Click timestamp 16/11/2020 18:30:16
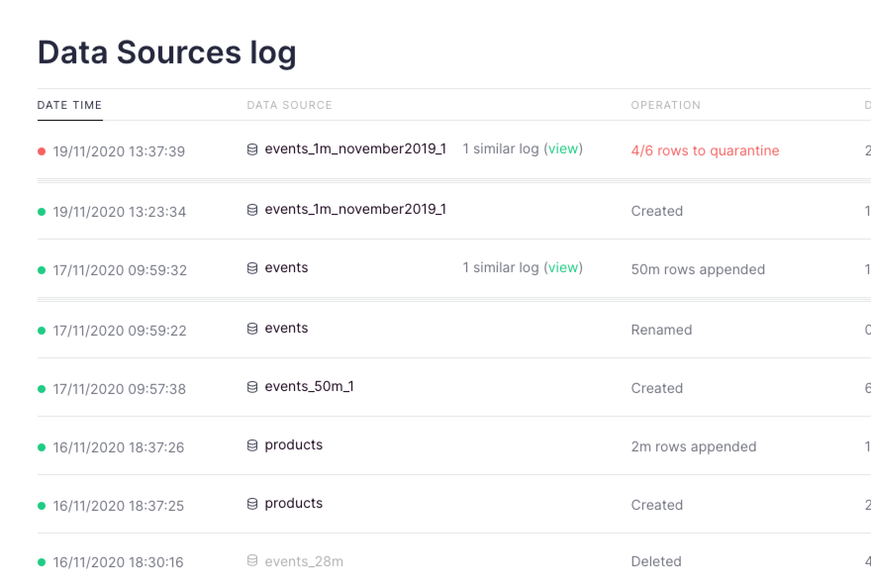This screenshot has height=588, width=871. [x=118, y=562]
